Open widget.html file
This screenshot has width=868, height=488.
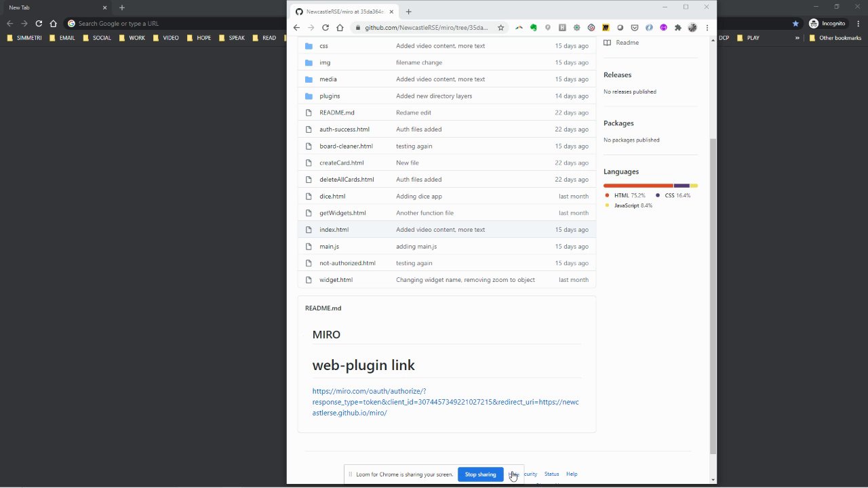tap(336, 280)
